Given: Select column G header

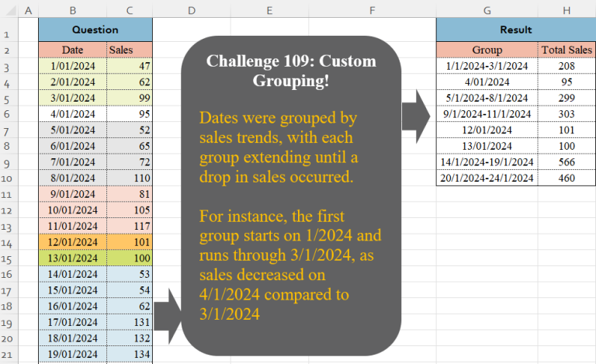Looking at the screenshot, I should pos(487,10).
